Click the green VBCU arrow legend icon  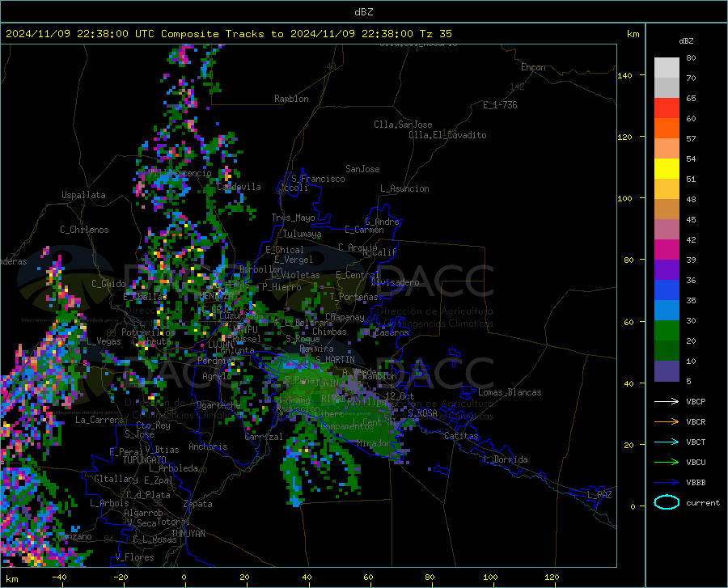pyautogui.click(x=667, y=462)
